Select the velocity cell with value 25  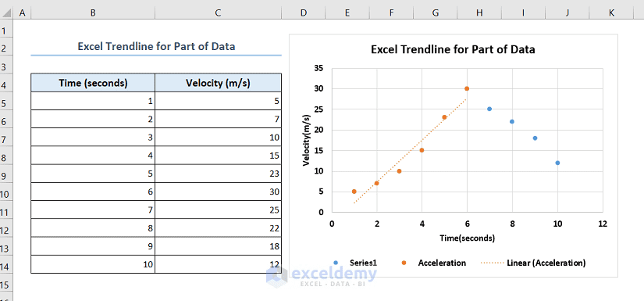(x=218, y=210)
